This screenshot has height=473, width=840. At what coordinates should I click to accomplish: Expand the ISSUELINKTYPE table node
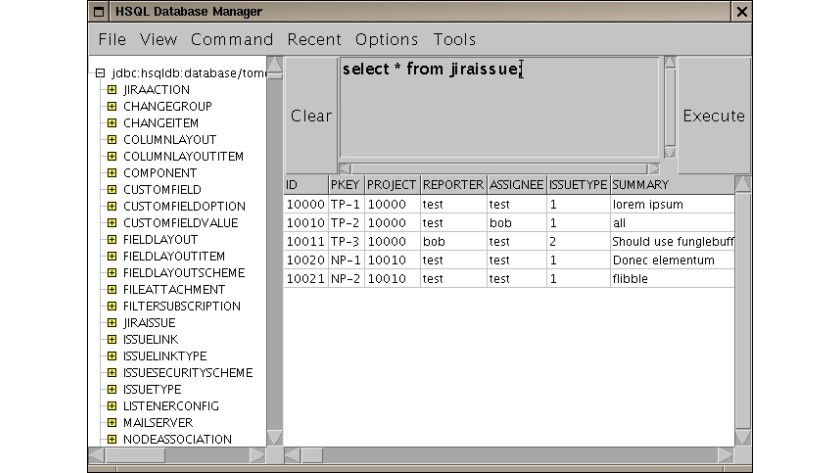[x=111, y=356]
